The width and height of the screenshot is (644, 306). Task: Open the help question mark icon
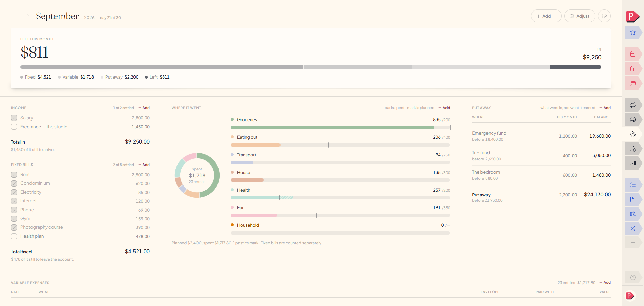click(x=633, y=278)
